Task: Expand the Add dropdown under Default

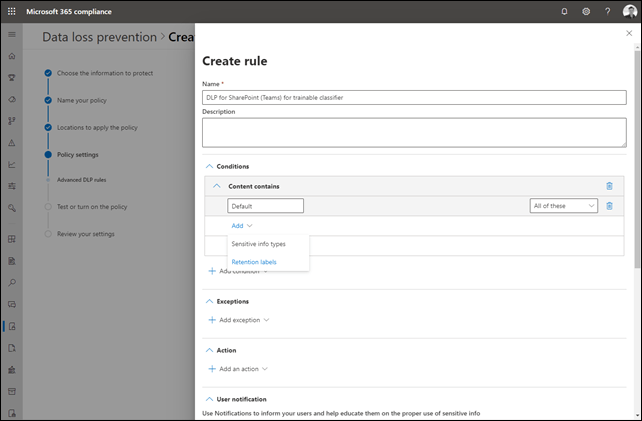Action: 241,226
